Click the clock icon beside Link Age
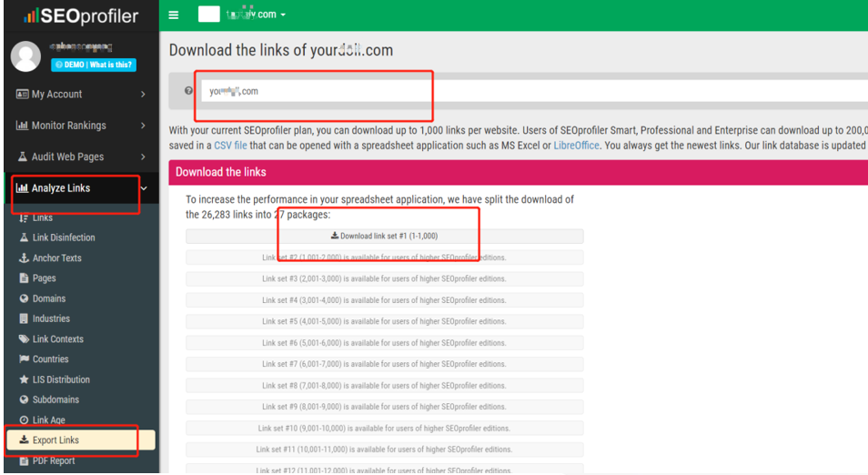868x475 pixels. [x=24, y=419]
